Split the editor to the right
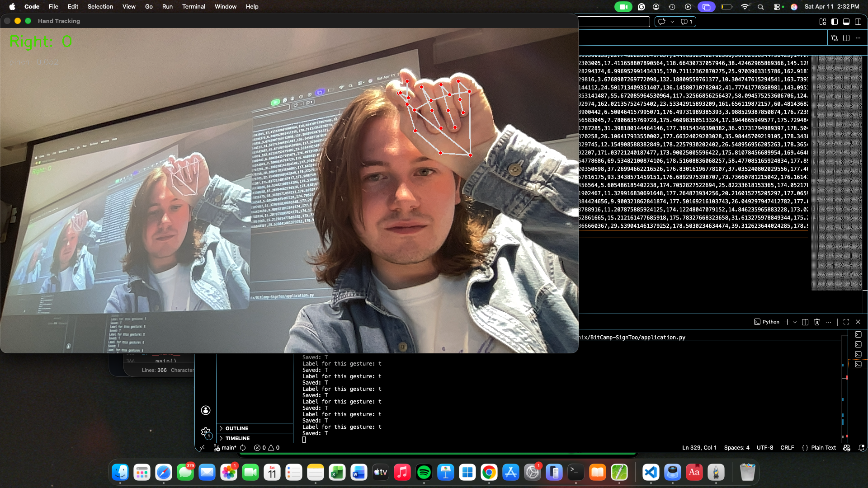Screen dimensions: 868x488 846,38
